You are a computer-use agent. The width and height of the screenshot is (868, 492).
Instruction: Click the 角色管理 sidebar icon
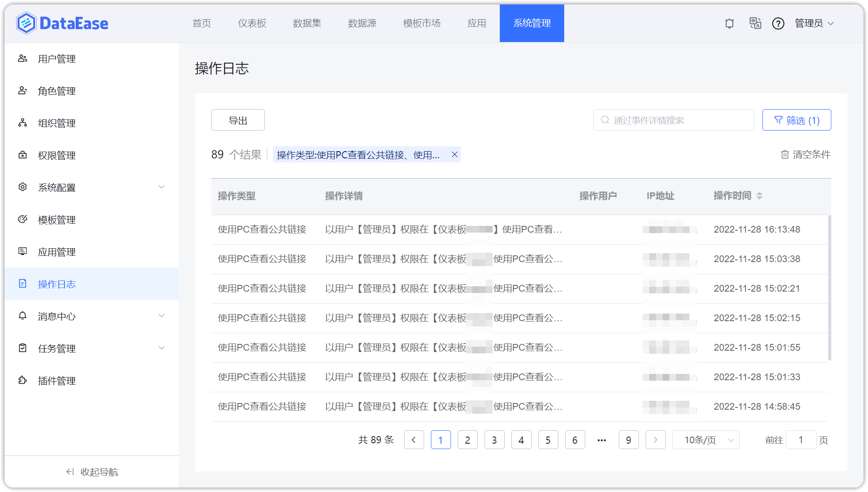tap(23, 91)
